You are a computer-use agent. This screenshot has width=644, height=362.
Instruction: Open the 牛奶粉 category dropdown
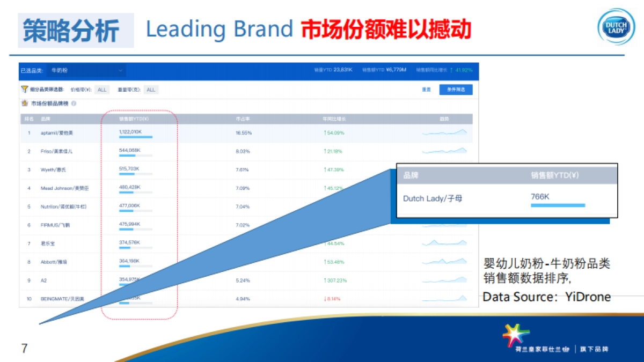(x=86, y=70)
